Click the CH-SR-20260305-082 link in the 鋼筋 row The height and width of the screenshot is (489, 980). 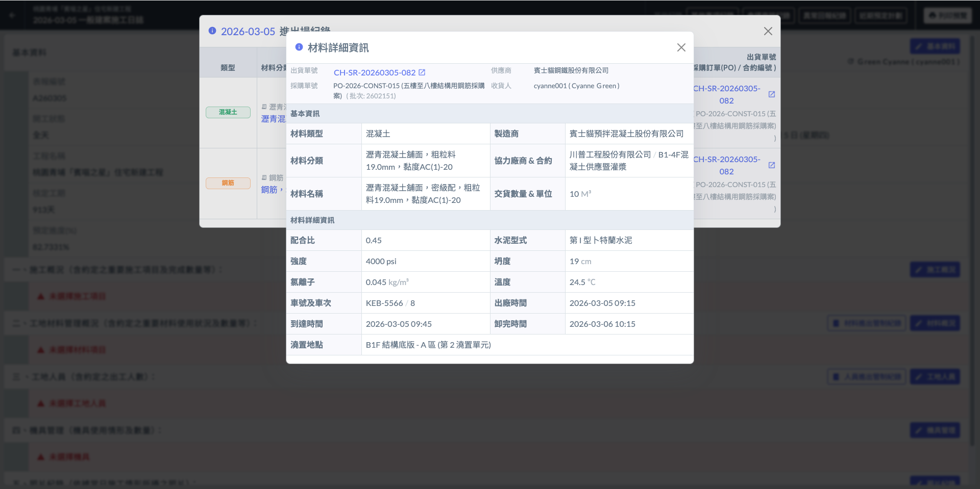point(727,165)
